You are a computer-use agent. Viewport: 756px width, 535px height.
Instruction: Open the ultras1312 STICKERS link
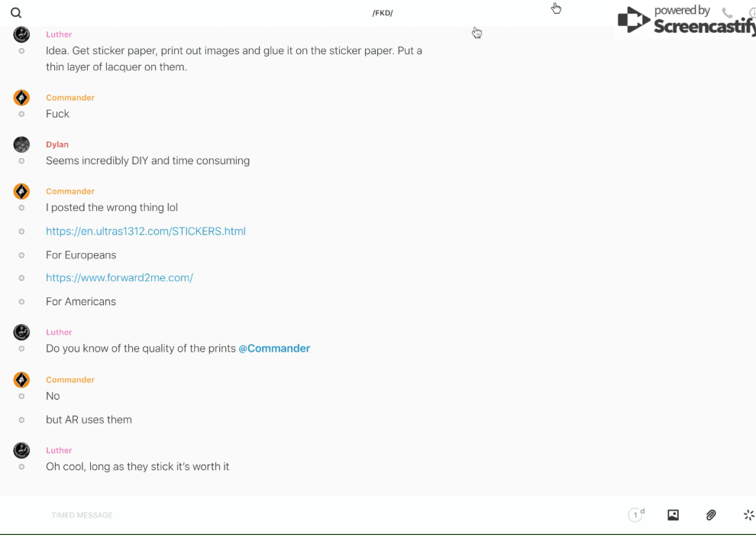pos(146,231)
